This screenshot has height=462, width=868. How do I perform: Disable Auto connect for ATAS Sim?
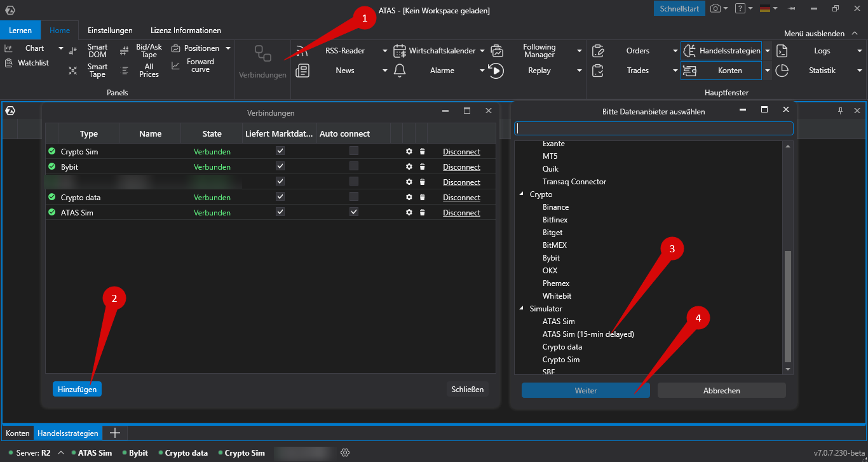pyautogui.click(x=354, y=212)
